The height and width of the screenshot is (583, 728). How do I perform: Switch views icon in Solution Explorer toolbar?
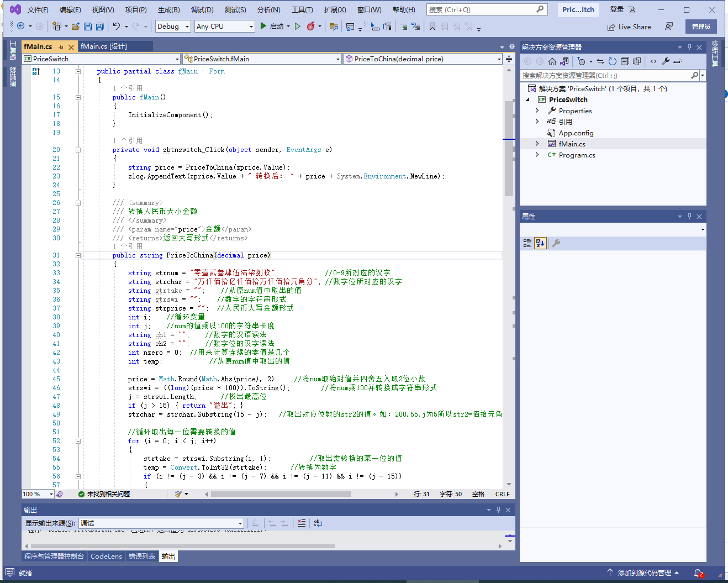coord(564,61)
